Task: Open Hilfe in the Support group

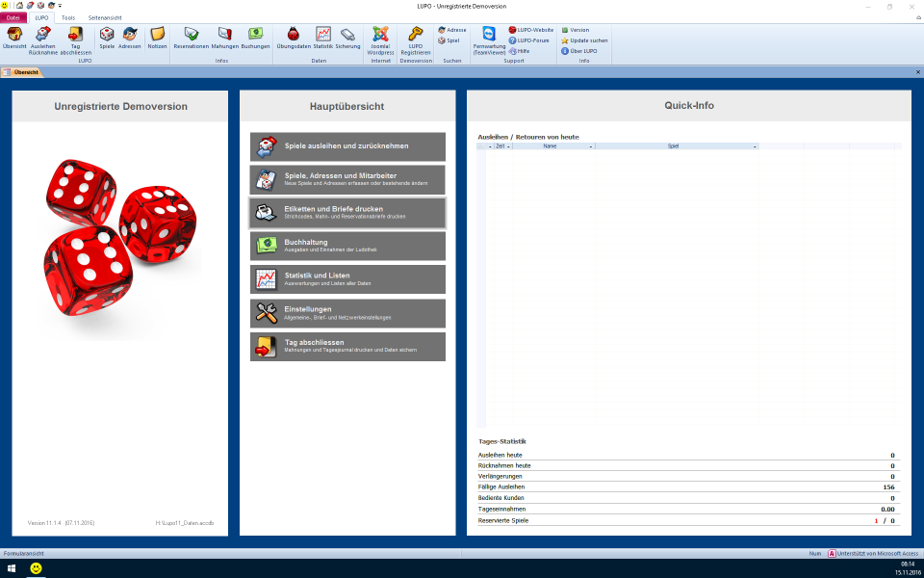Action: point(519,51)
